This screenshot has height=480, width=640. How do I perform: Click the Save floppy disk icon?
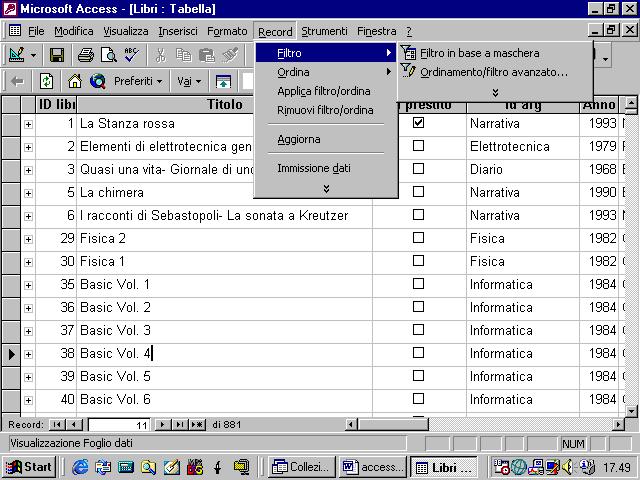[x=57, y=55]
